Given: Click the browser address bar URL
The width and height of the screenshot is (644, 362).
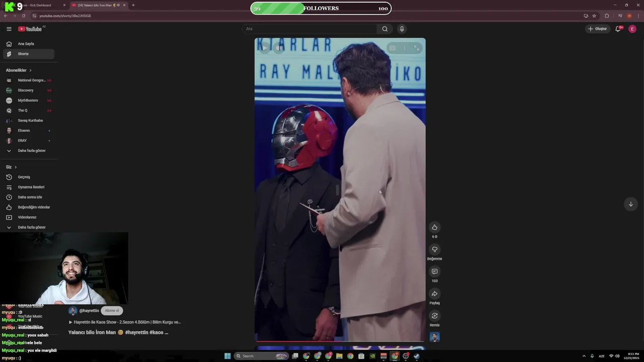Looking at the screenshot, I should (x=65, y=16).
